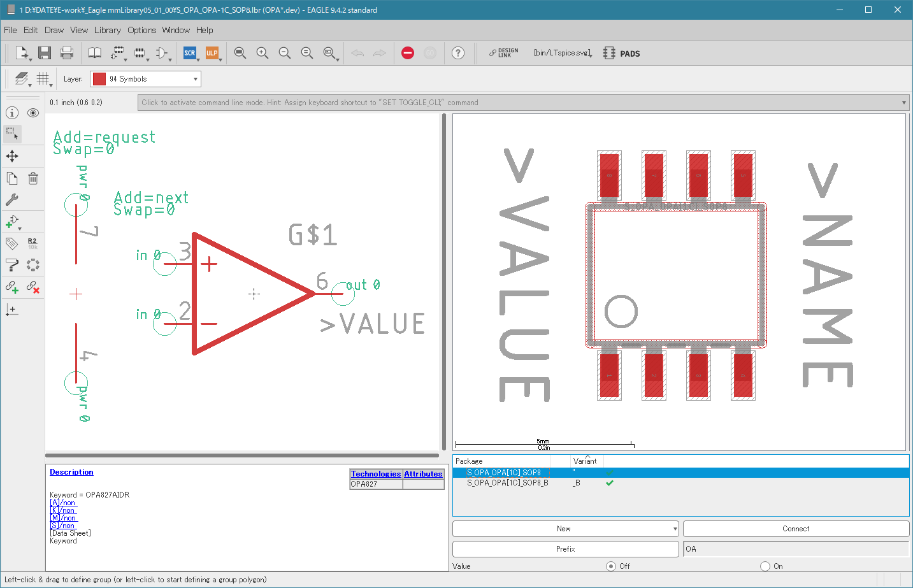Select the Delete trash can tool

pyautogui.click(x=33, y=178)
